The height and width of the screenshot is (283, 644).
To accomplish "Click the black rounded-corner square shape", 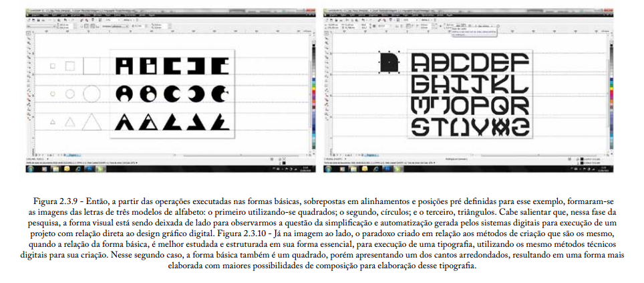I will (x=389, y=62).
